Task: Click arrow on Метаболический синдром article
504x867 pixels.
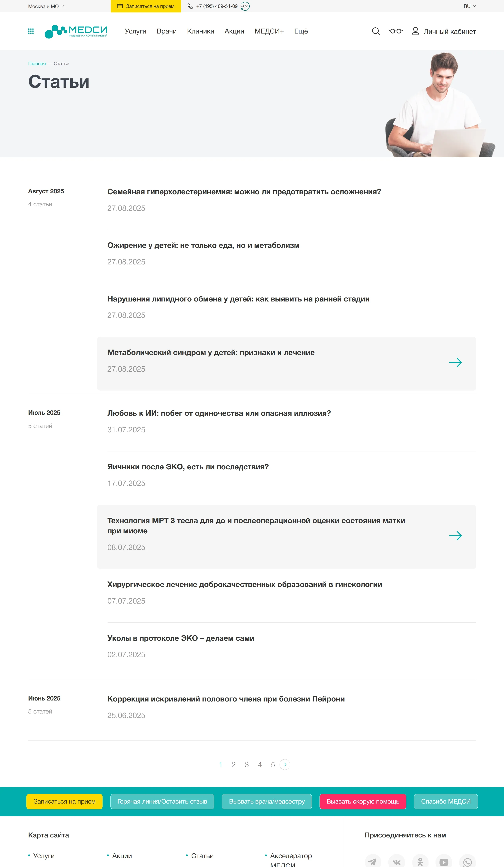Action: coord(455,363)
